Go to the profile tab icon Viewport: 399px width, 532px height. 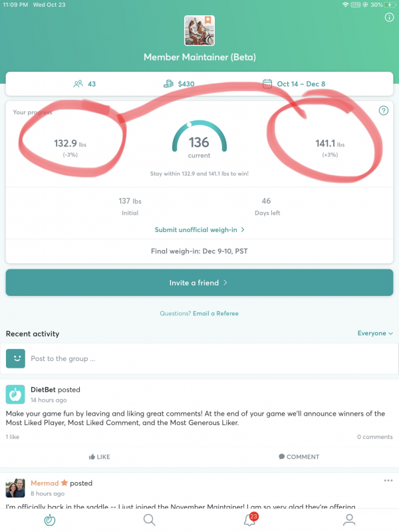coord(349,519)
